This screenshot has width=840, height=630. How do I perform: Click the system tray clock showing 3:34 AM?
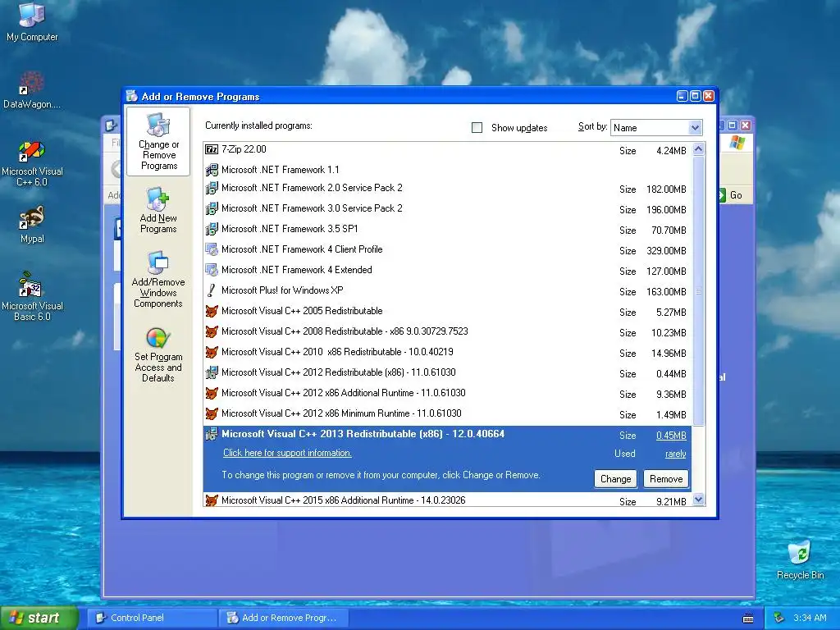(810, 618)
